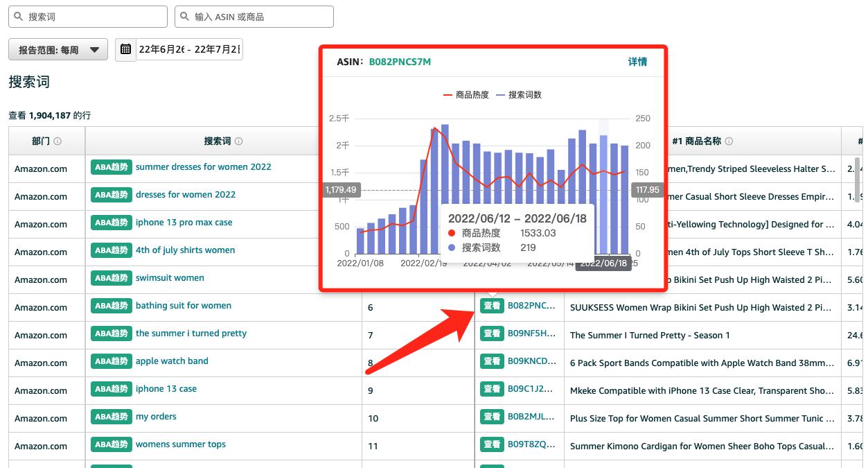Click the table's vertical scrollbar
The height and width of the screenshot is (468, 868).
pos(857,180)
